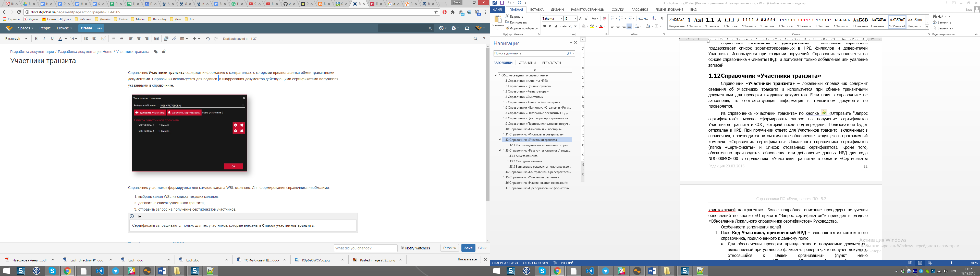Apply bold in Confluence editor toolbar

click(x=36, y=39)
